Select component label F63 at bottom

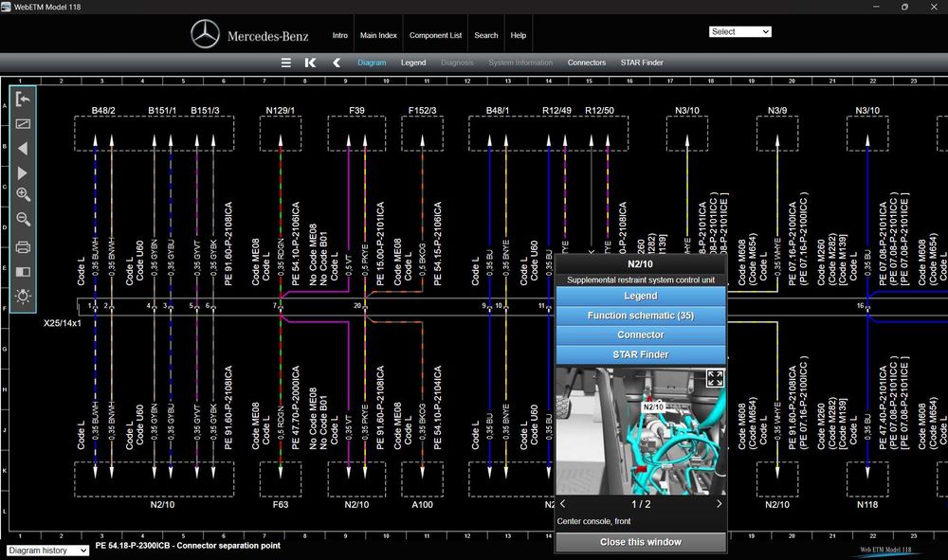281,504
